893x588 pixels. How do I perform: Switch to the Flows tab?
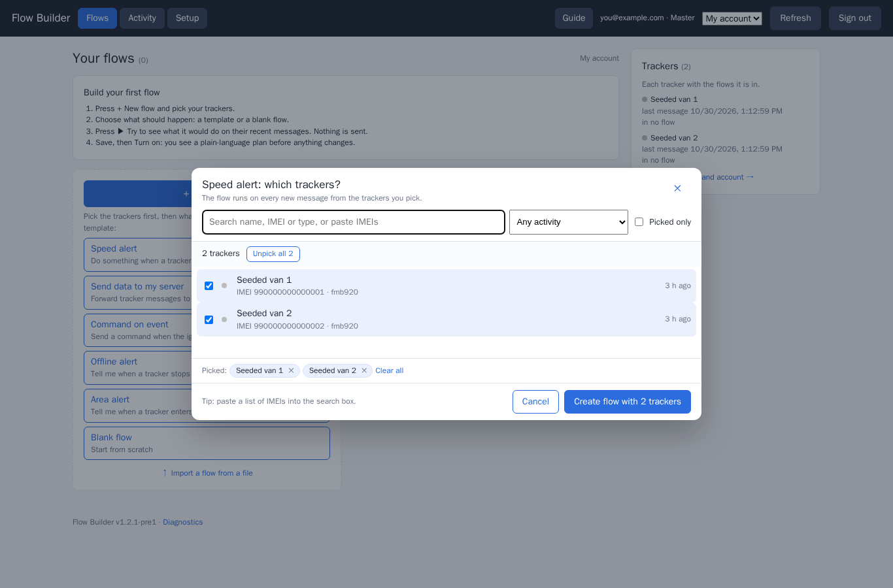[97, 18]
